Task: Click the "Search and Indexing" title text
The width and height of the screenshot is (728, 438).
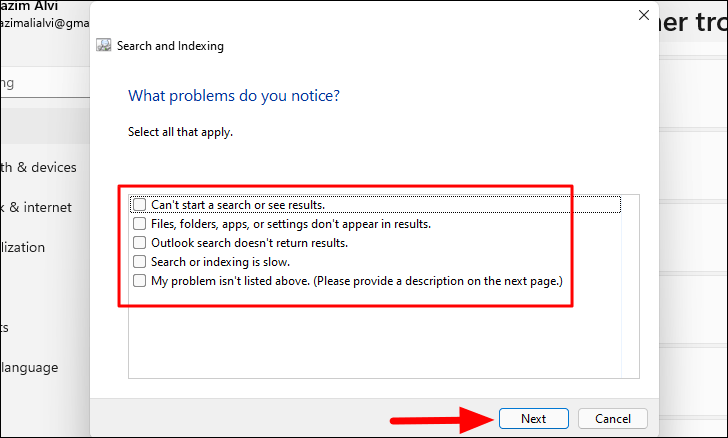Action: (170, 46)
